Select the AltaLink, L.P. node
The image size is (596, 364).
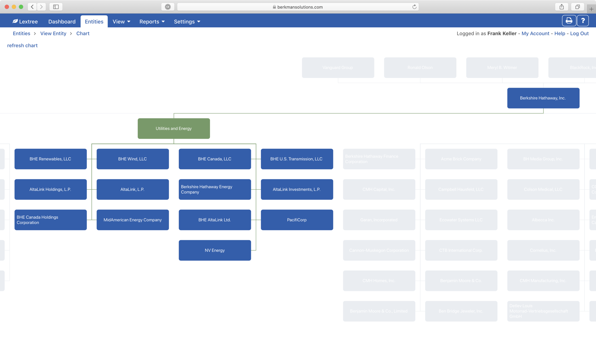[x=133, y=190]
